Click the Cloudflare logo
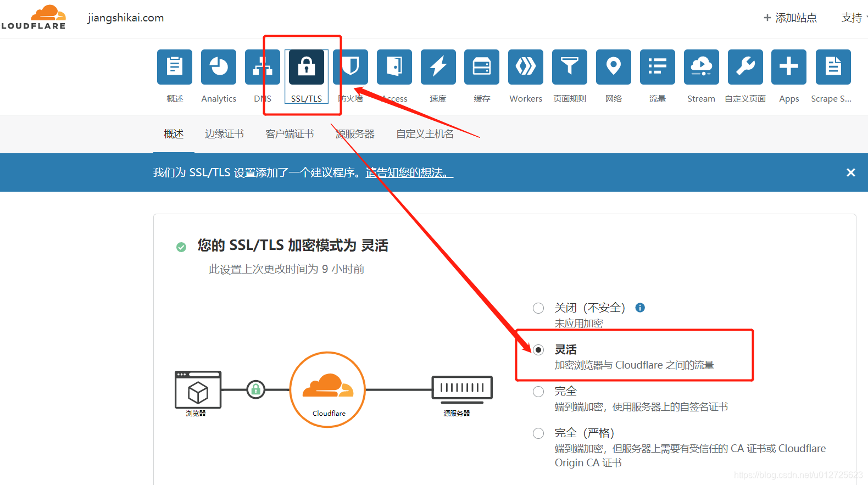 click(x=33, y=17)
